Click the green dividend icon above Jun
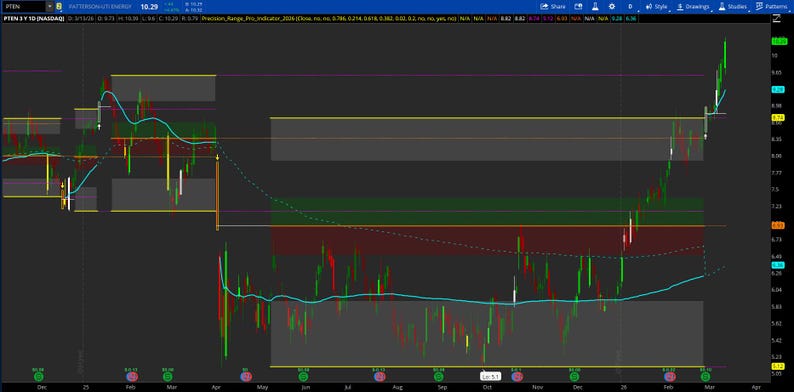Image resolution: width=794 pixels, height=392 pixels. pyautogui.click(x=303, y=377)
